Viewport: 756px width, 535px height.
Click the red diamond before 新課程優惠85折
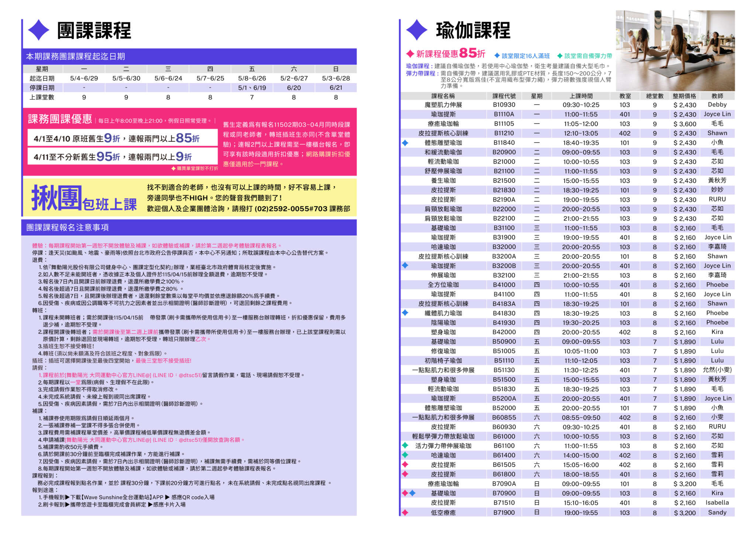coord(410,54)
